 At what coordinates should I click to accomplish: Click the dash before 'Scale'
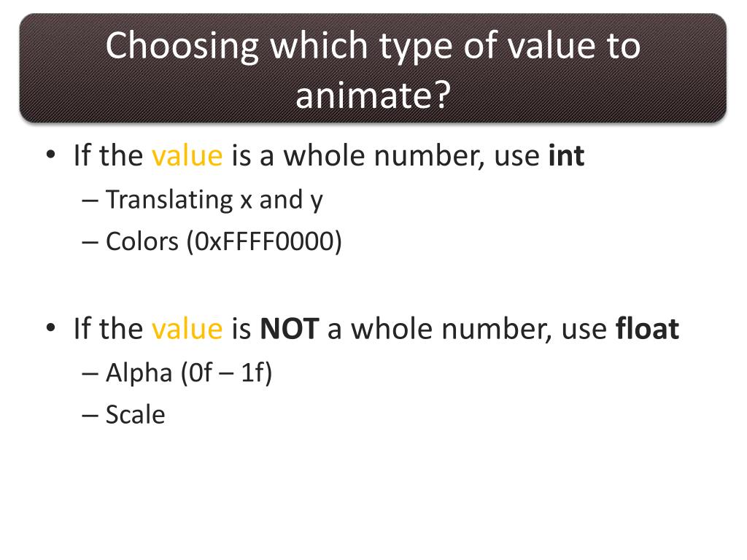(x=90, y=415)
